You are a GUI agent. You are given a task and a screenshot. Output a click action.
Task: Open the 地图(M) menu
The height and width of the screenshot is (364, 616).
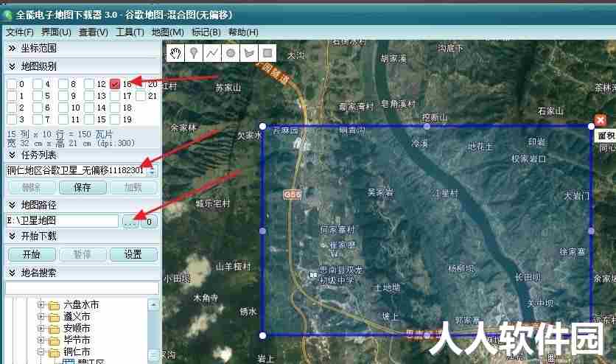(168, 32)
